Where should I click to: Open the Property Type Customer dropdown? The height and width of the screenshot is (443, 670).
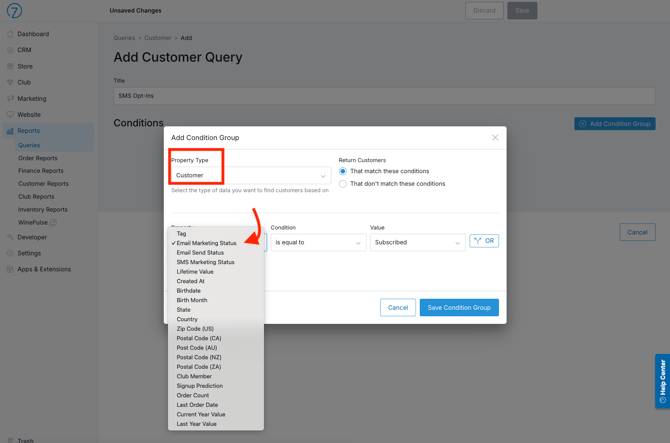coord(251,175)
